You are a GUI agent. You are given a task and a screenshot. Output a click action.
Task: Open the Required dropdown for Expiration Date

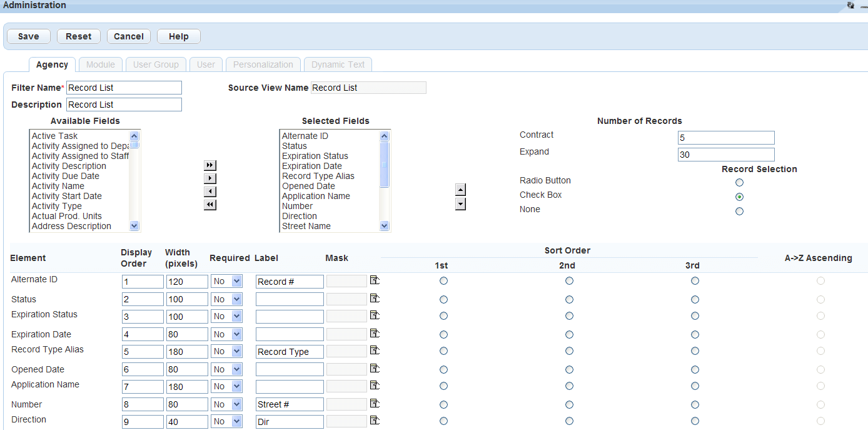(x=226, y=334)
